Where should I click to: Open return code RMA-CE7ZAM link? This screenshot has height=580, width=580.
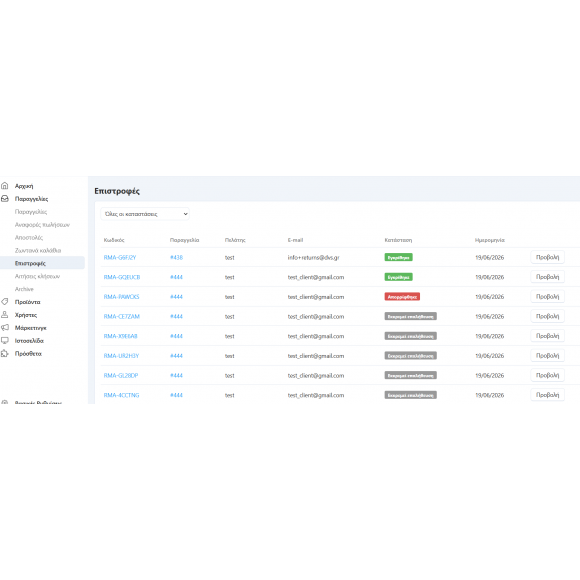[122, 317]
